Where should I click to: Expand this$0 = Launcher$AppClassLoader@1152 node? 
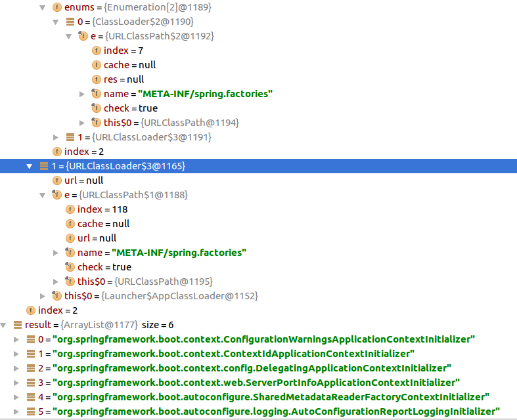(43, 296)
